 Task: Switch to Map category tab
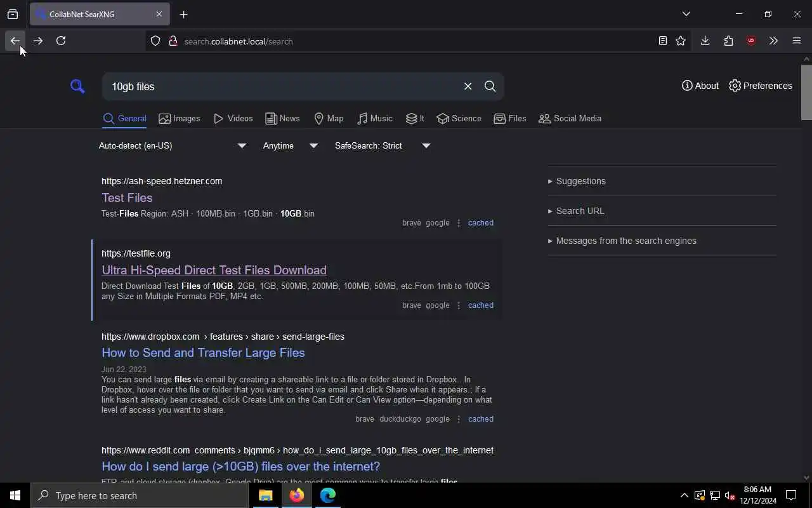(329, 119)
